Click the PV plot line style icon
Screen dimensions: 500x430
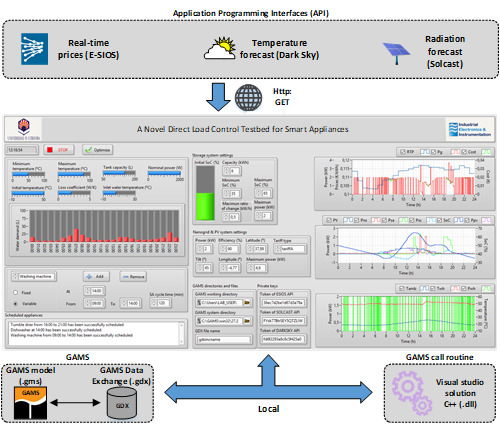(x=348, y=220)
